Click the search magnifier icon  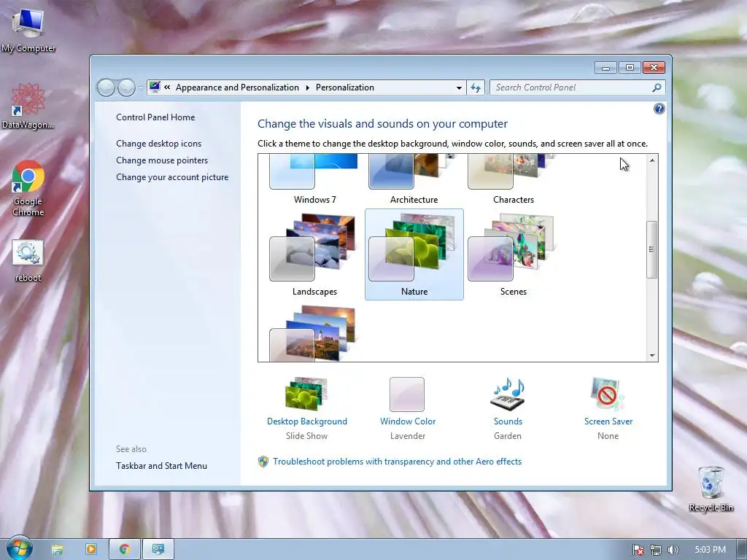657,87
